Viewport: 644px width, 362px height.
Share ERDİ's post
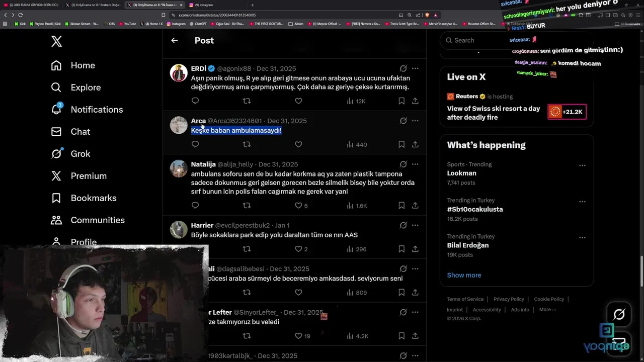[x=415, y=101]
